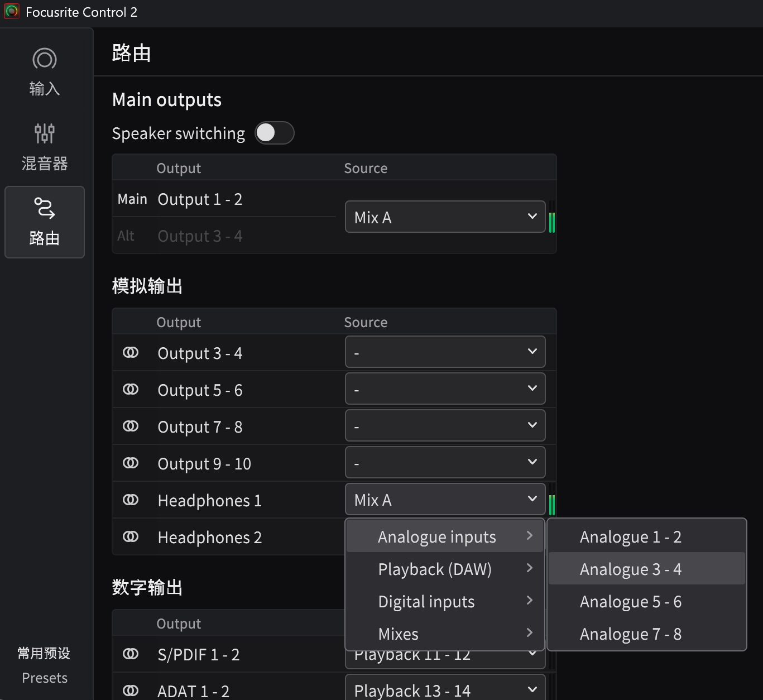Click the Alt Output 3 - 4 row label

pos(200,236)
